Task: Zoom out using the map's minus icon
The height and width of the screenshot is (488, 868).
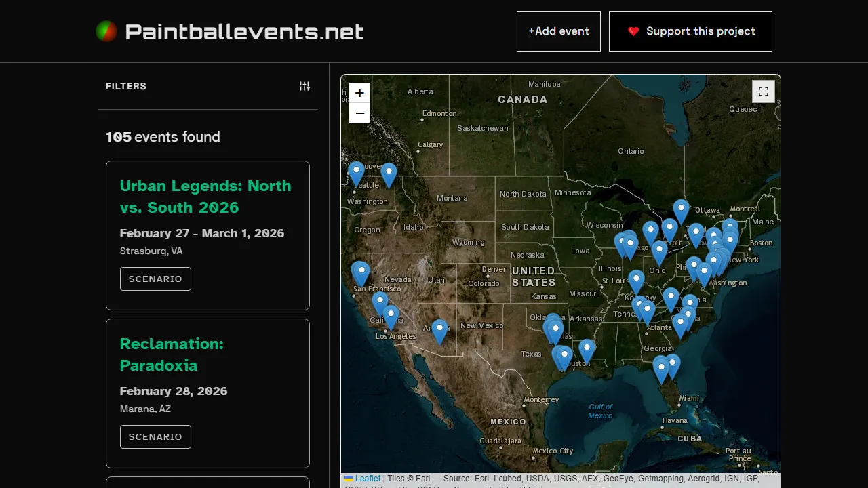Action: 359,113
